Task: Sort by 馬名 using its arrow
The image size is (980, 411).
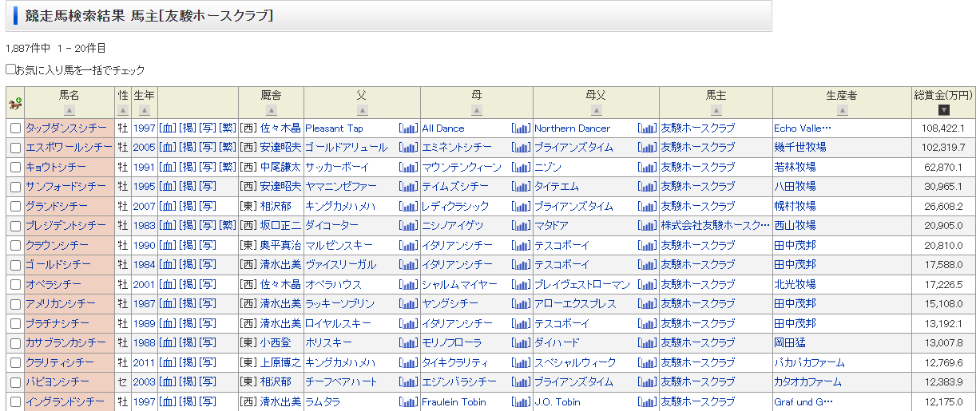Action: point(69,110)
